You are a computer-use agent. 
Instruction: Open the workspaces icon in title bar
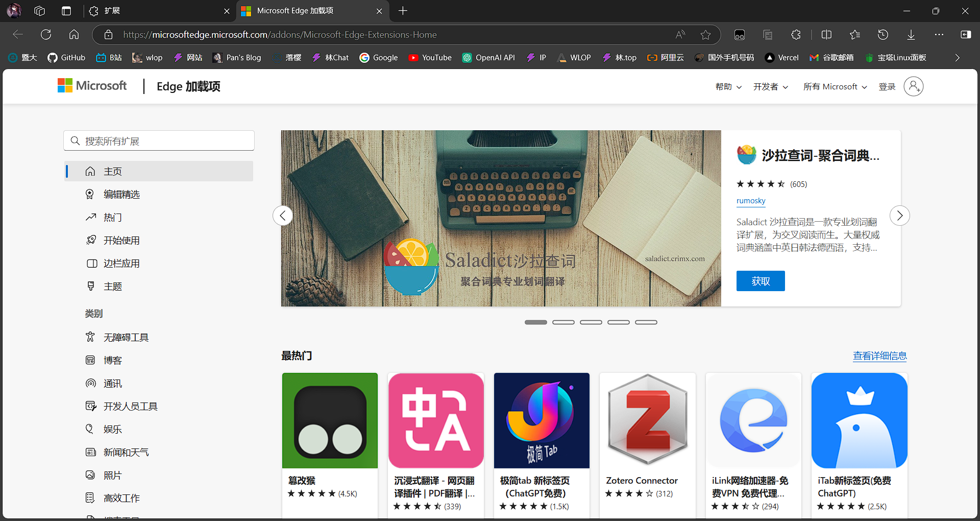[40, 11]
